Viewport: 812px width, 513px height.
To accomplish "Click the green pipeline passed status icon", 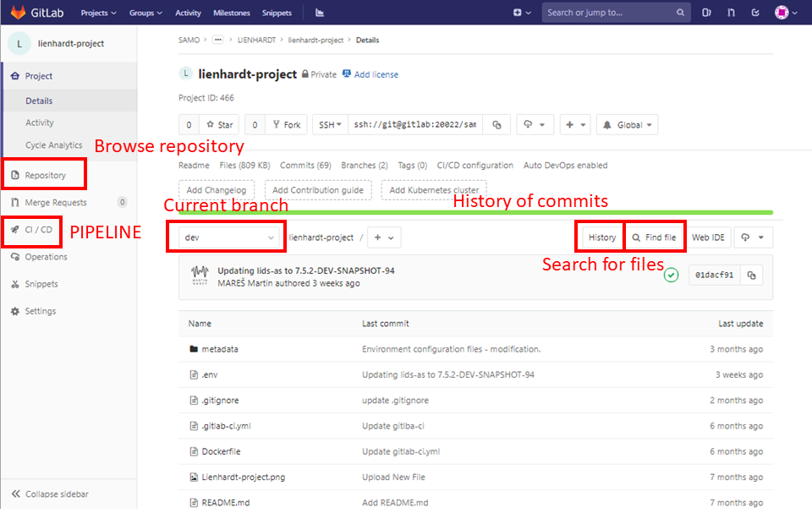I will pos(671,275).
